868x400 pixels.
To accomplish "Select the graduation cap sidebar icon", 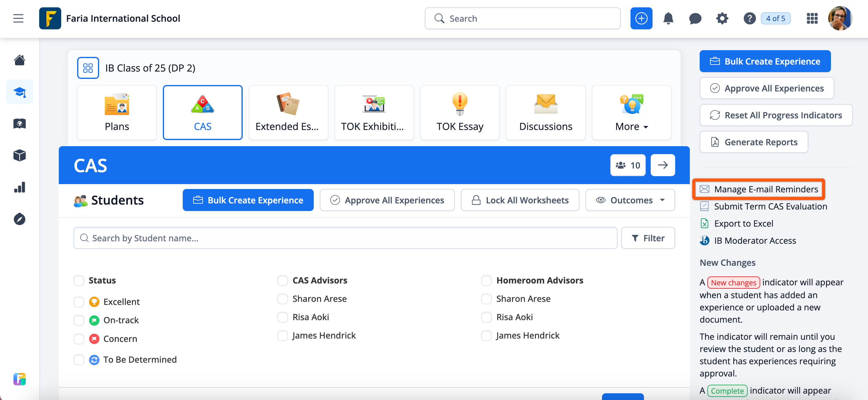I will pyautogui.click(x=20, y=92).
